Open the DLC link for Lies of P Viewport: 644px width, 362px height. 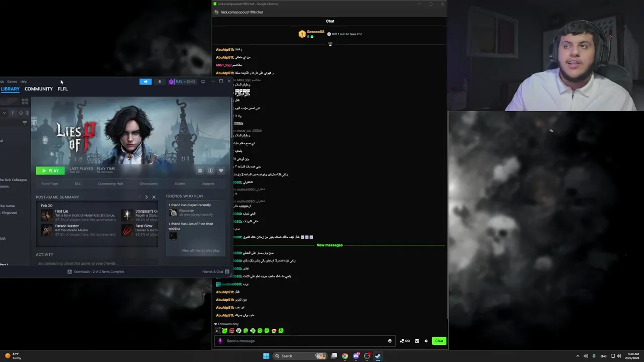[x=77, y=184]
